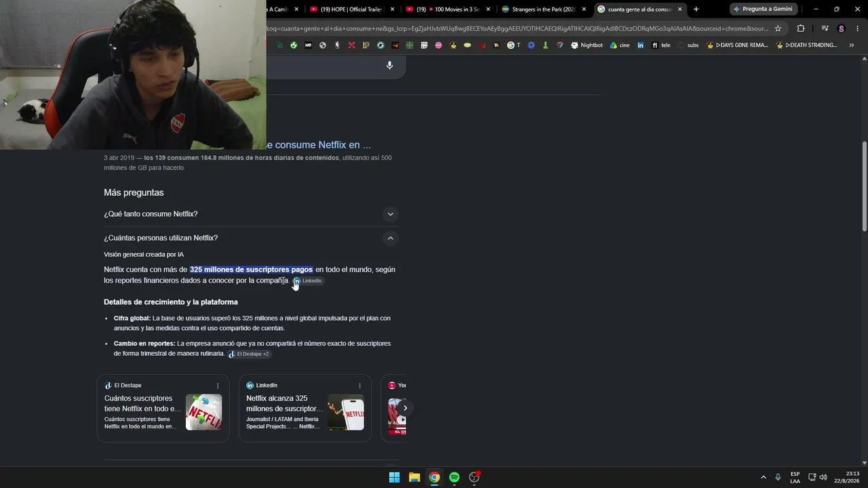Viewport: 868px width, 488px height.
Task: Open Spotify from the taskbar
Action: [454, 477]
